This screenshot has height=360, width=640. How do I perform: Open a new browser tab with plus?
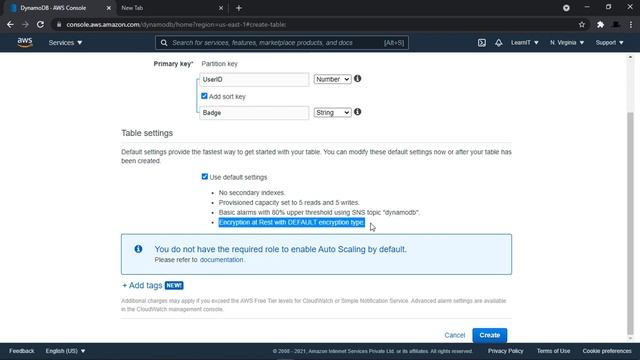(x=239, y=8)
